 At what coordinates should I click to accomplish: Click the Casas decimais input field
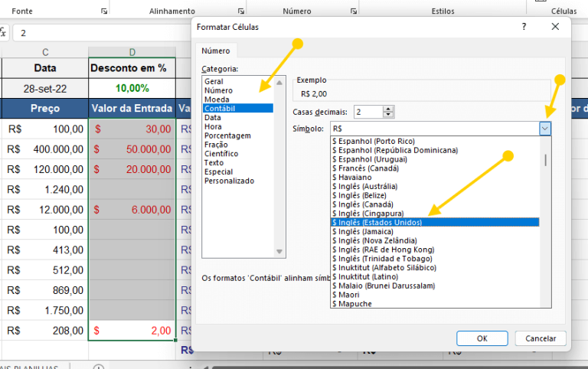tap(367, 112)
